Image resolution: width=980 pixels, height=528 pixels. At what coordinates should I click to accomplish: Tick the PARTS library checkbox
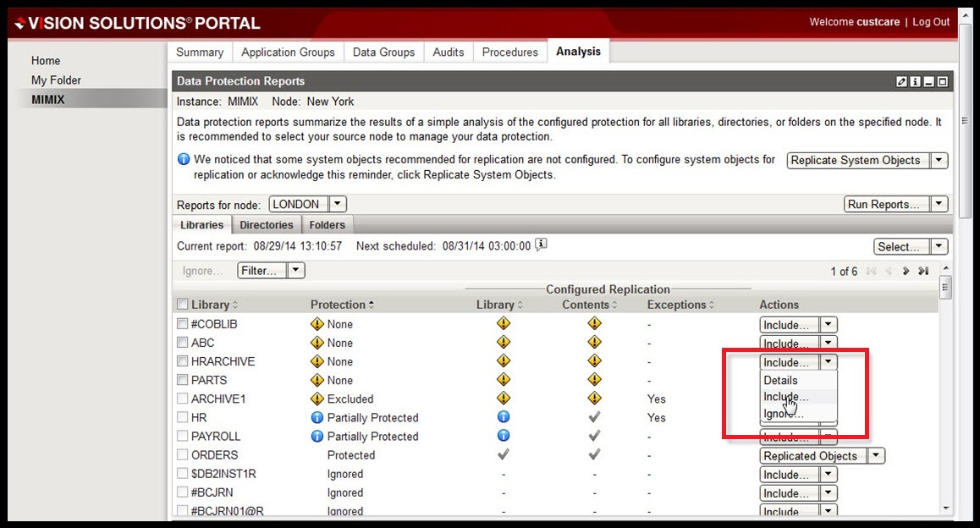182,380
